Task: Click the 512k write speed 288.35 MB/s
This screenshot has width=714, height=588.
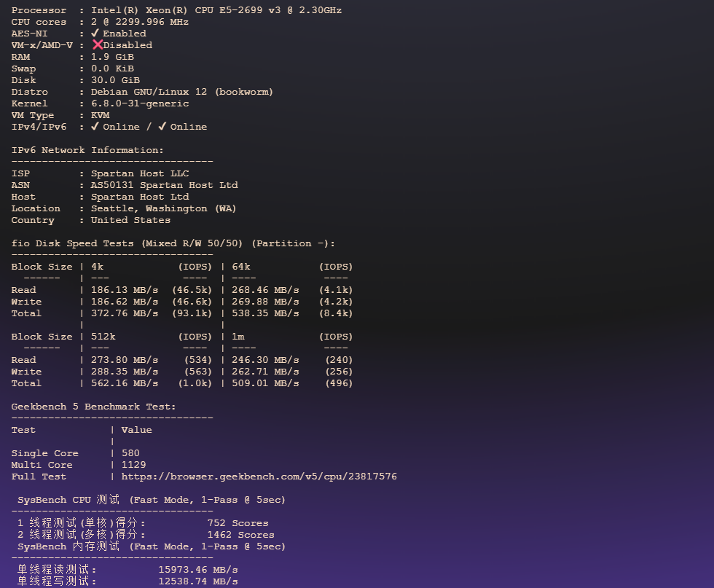Action: [124, 372]
